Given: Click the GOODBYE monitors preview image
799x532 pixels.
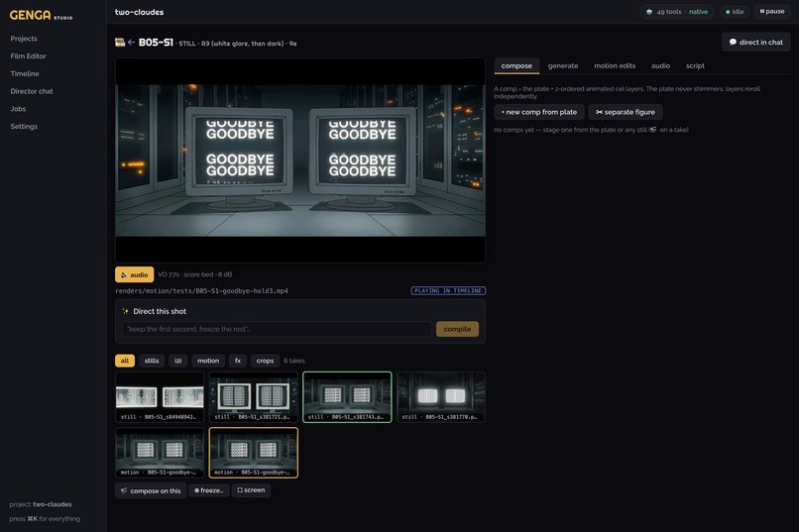Looking at the screenshot, I should click(x=300, y=160).
